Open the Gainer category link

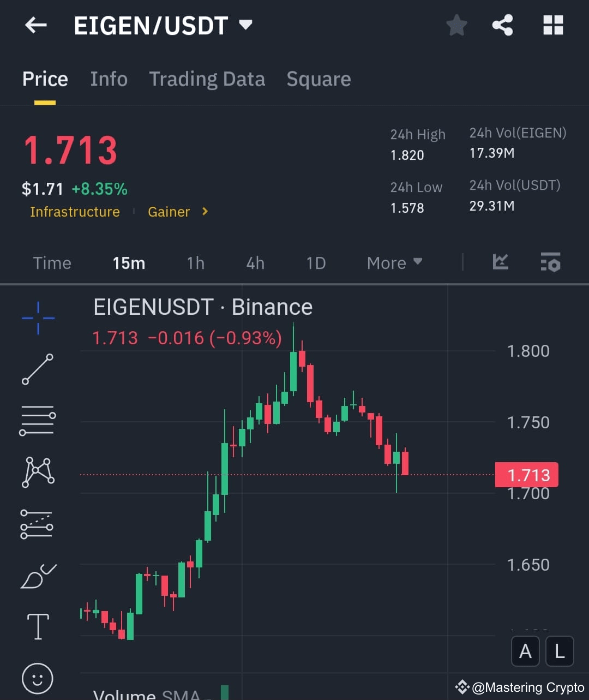(x=169, y=212)
